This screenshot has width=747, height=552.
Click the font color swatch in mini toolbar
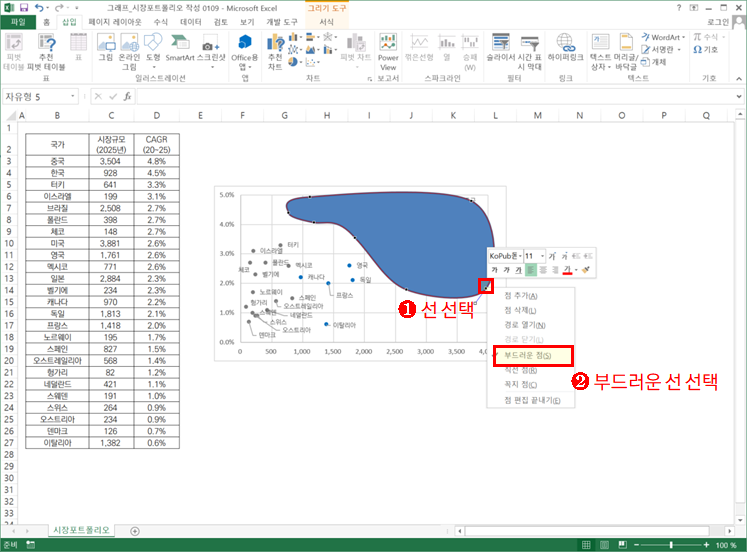click(x=567, y=270)
